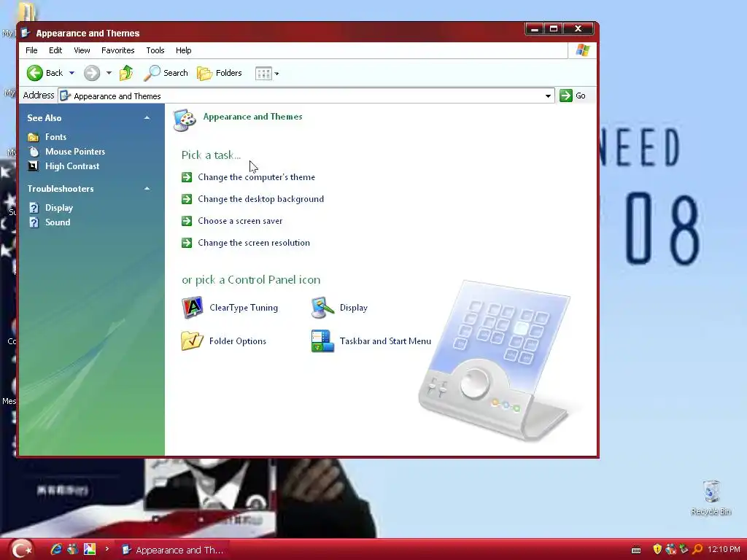
Task: Open the Display troubleshooter
Action: tap(59, 208)
